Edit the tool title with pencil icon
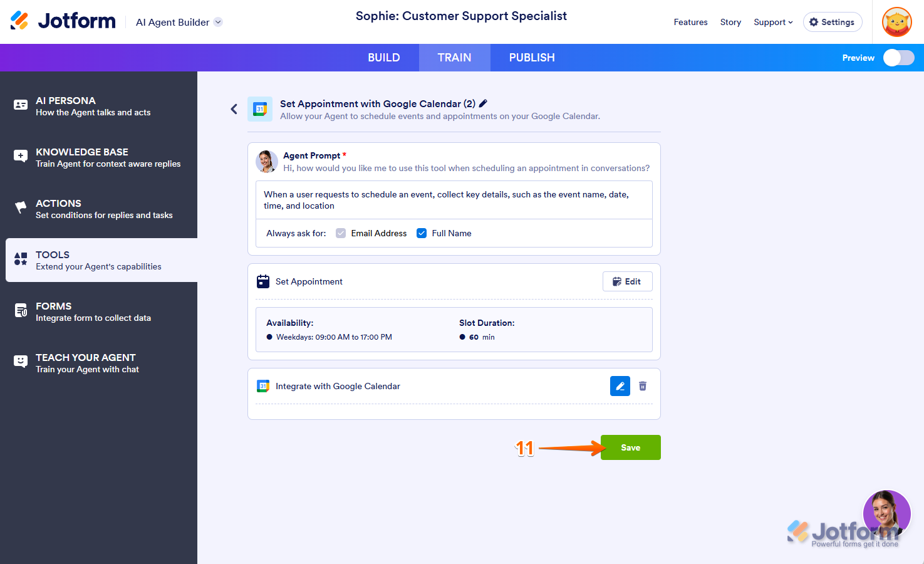Viewport: 924px width, 564px height. pyautogui.click(x=483, y=103)
